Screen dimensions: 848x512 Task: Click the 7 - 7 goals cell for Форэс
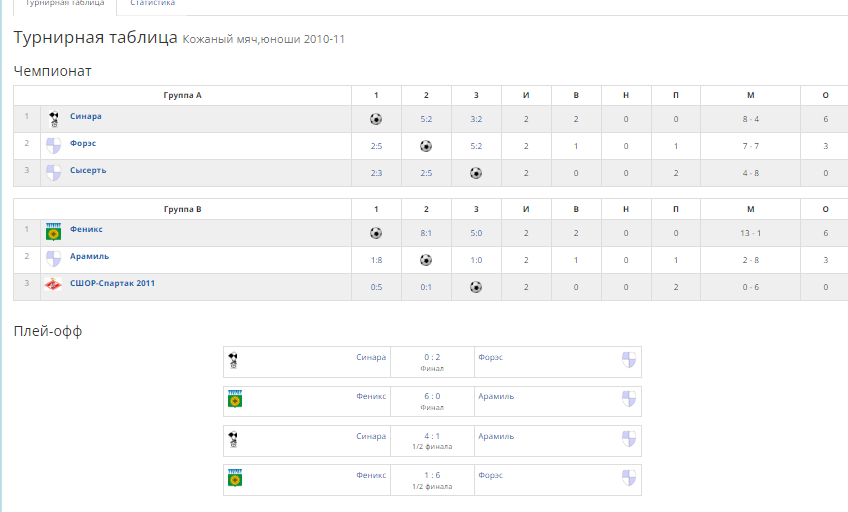(x=751, y=146)
